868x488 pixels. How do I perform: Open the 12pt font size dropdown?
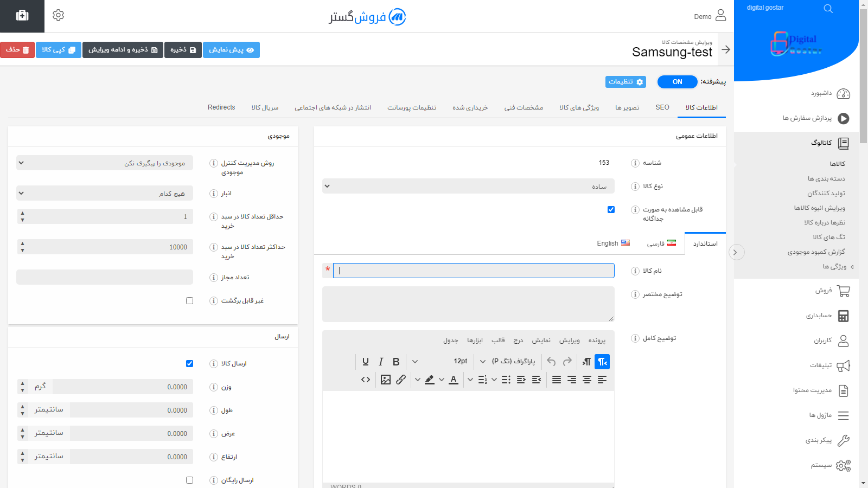(469, 362)
